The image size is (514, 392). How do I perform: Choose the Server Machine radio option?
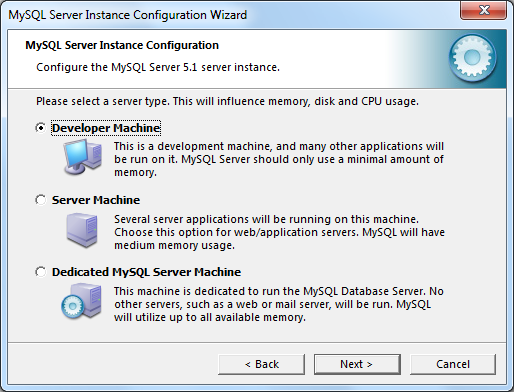click(41, 200)
